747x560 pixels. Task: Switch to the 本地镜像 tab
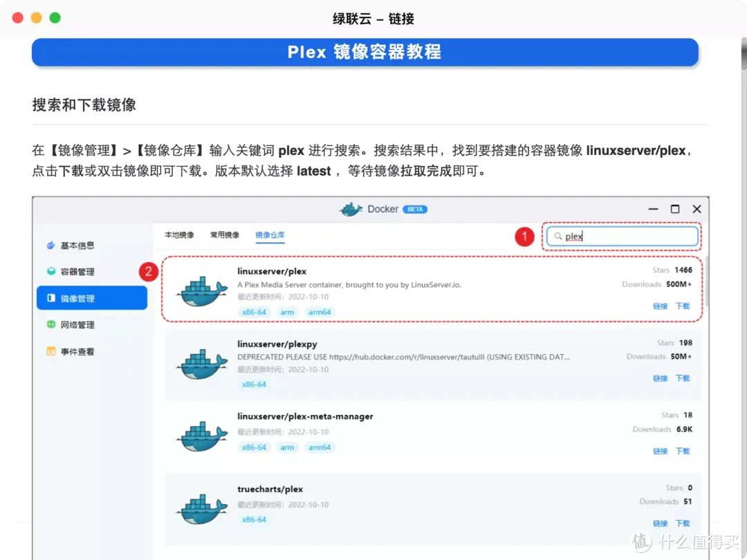tap(179, 235)
